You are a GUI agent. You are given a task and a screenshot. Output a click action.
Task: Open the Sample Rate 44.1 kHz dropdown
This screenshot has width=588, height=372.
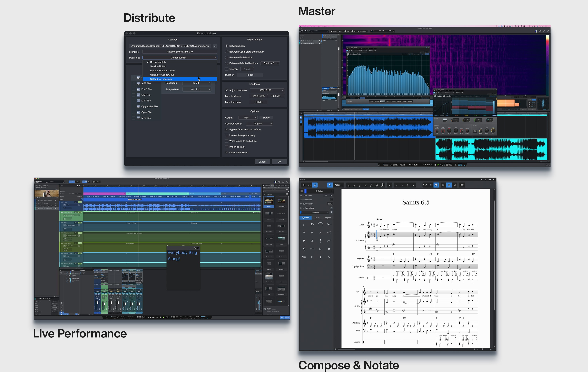pos(197,89)
